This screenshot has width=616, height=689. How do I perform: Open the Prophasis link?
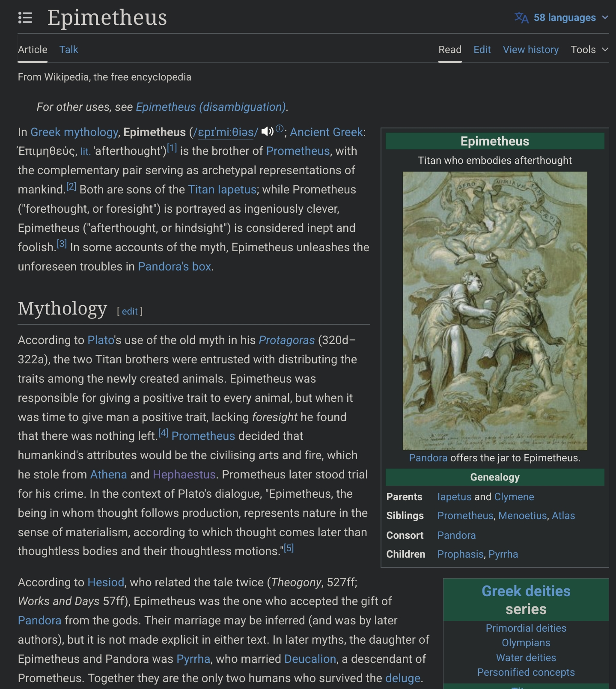point(461,554)
